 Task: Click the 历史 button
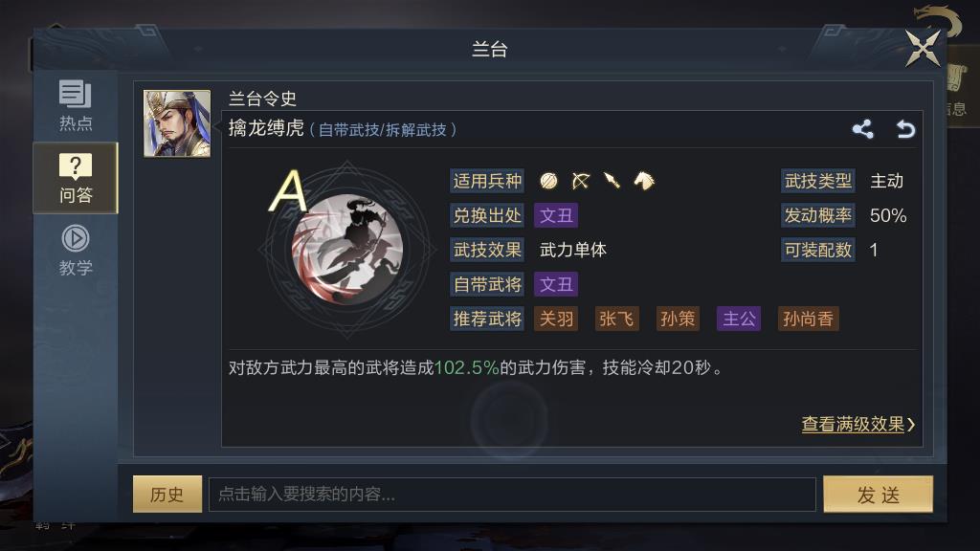pos(167,495)
